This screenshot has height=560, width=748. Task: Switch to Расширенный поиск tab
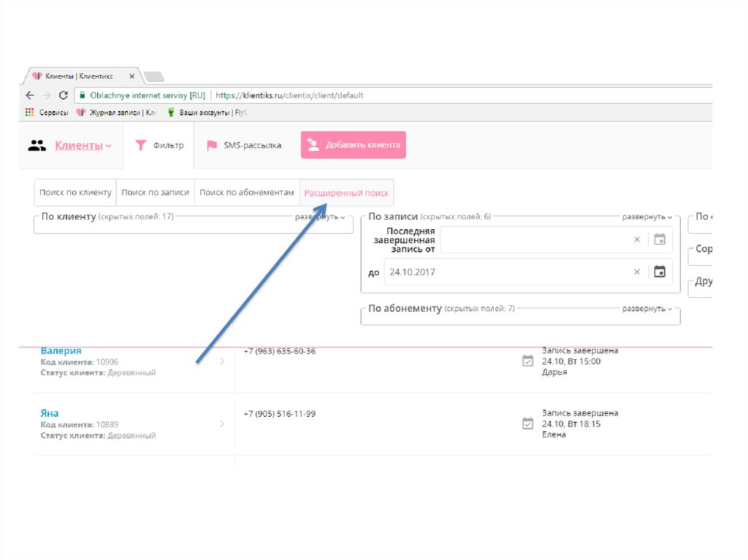347,193
